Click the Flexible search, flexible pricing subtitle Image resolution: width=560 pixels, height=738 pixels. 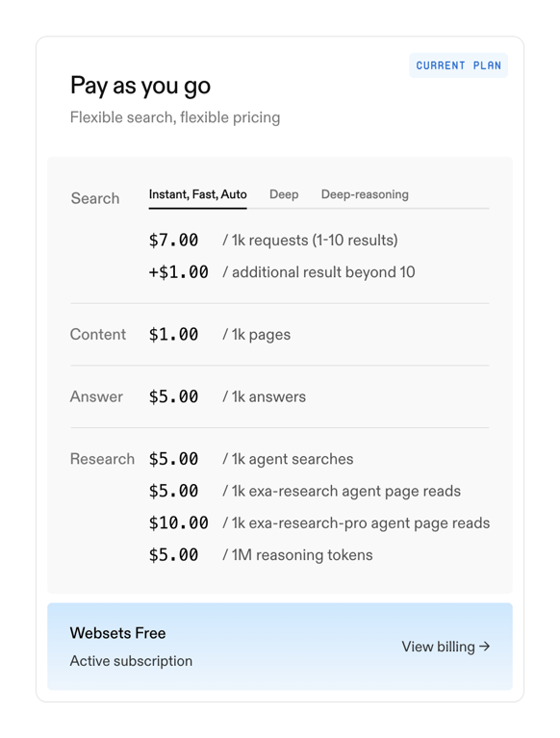[x=175, y=117]
